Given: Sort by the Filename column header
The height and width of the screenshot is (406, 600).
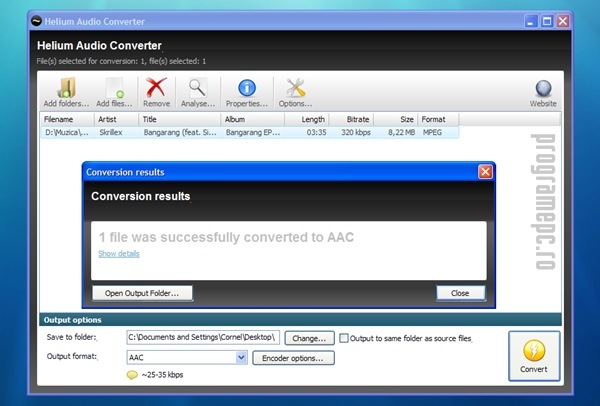Looking at the screenshot, I should tap(67, 119).
